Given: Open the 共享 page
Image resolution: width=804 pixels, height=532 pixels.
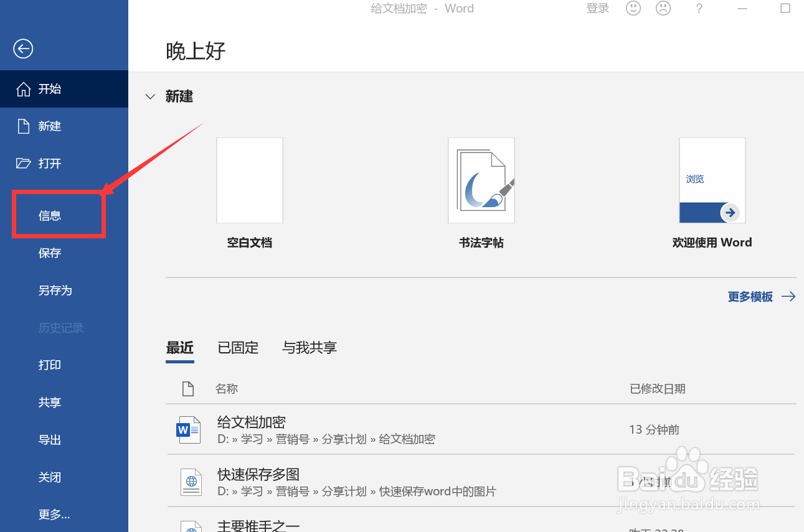Looking at the screenshot, I should pos(64,403).
